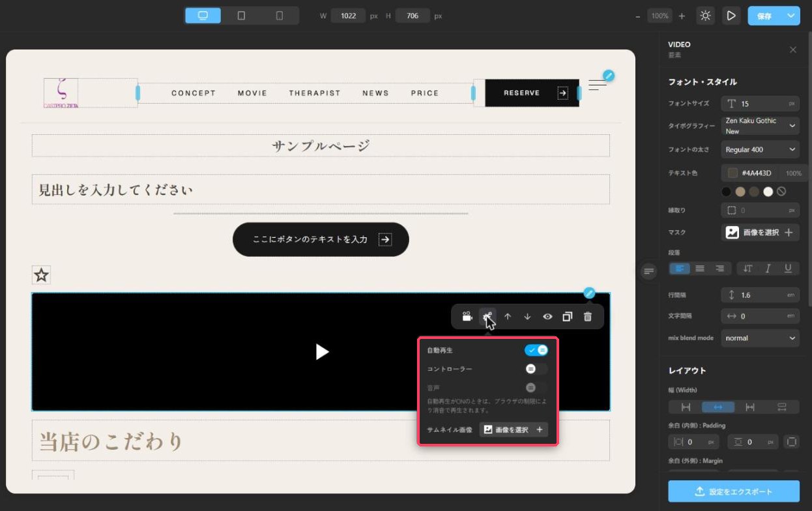Click the pencil edit badge on video block
812x511 pixels.
(589, 293)
